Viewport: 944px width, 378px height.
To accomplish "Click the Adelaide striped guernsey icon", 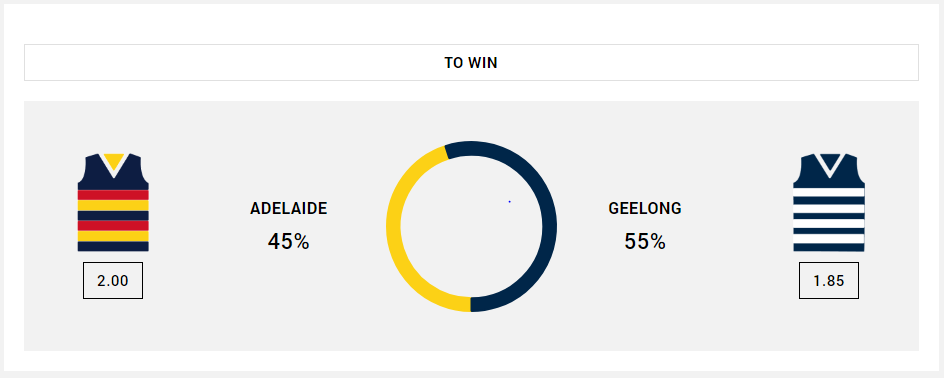I will pos(113,202).
